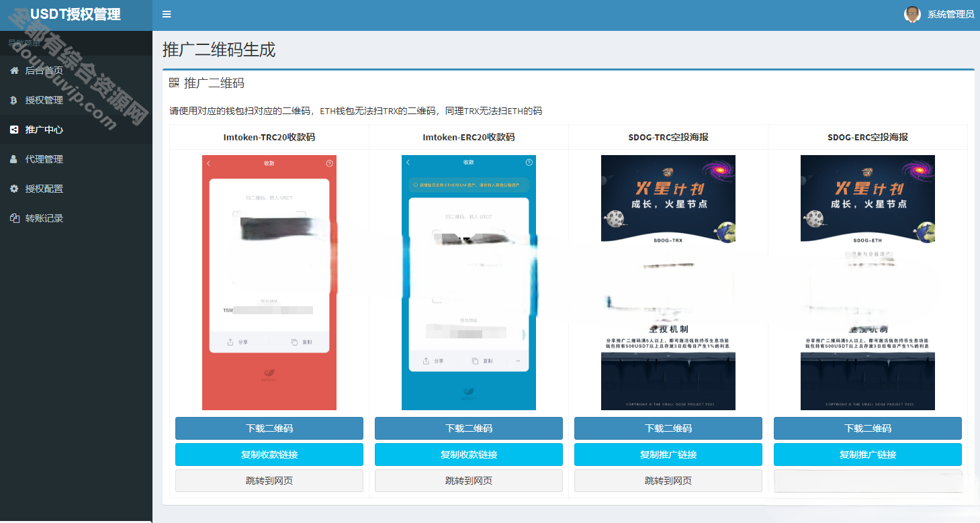Click the SDOG-TRC空投海报 column header
This screenshot has height=523, width=980.
point(668,137)
